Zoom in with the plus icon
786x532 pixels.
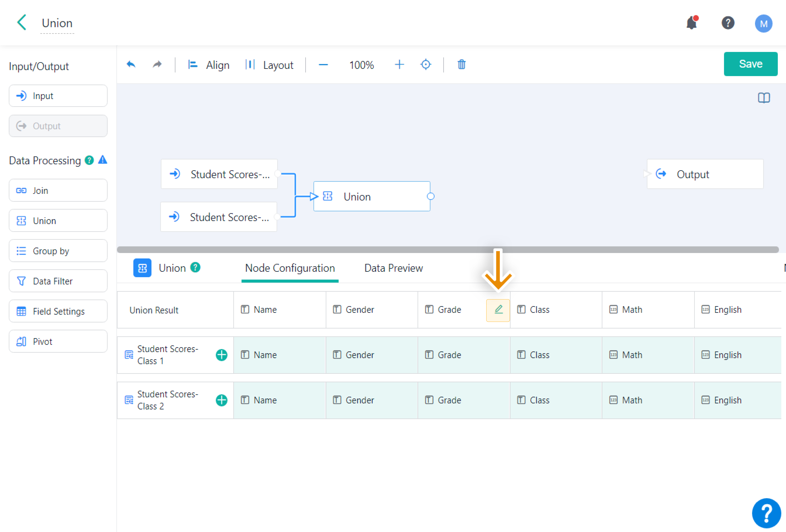[399, 65]
